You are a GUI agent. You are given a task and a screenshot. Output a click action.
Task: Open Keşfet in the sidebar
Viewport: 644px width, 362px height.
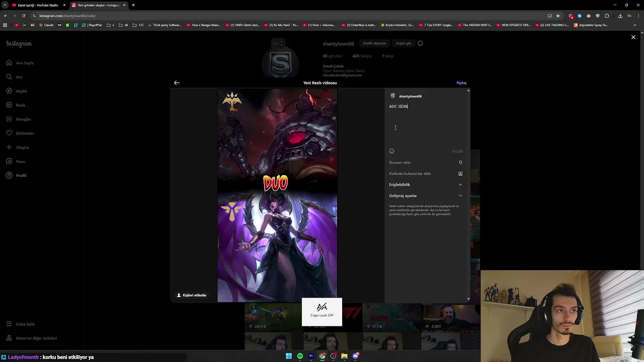17,91
